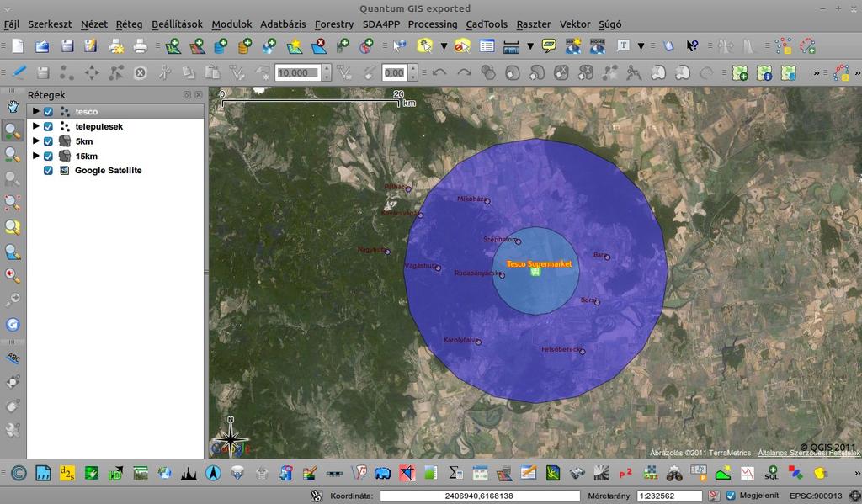Select the telepulesek layer name

(99, 126)
